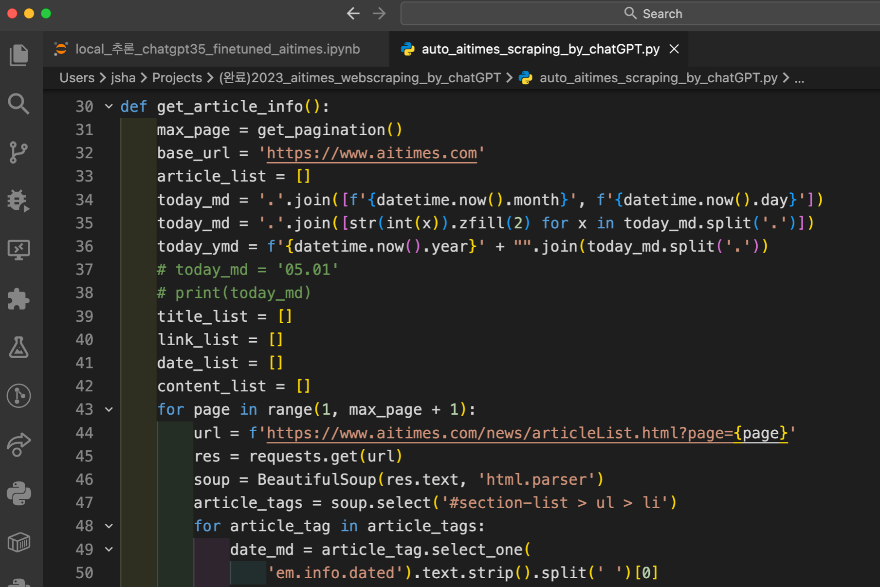Click the 'em.info.dated' string on line 50
Image resolution: width=880 pixels, height=588 pixels.
335,573
